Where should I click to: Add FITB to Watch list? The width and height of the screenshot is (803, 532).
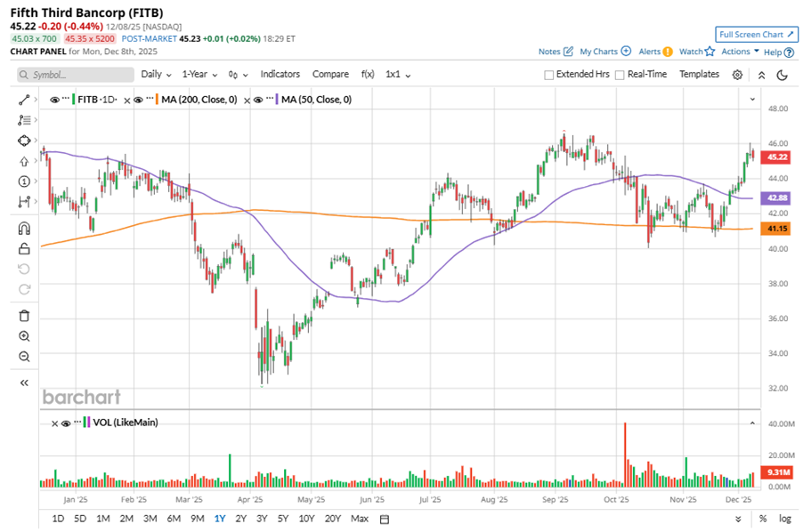(697, 52)
